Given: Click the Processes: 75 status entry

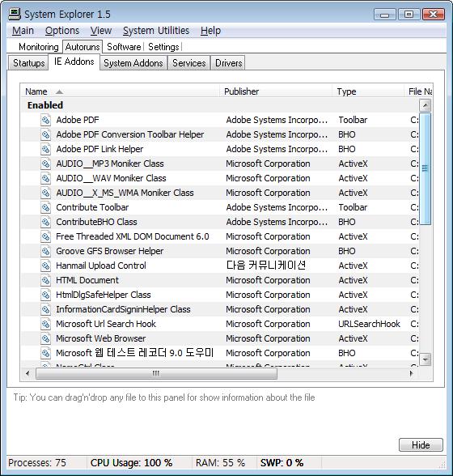Looking at the screenshot, I should pyautogui.click(x=37, y=463).
